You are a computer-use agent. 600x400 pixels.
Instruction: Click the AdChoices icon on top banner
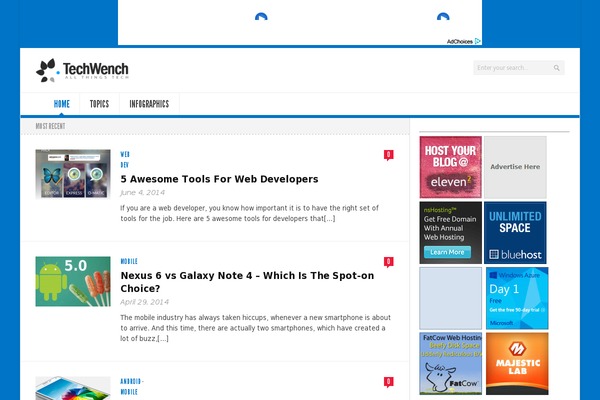pyautogui.click(x=478, y=41)
